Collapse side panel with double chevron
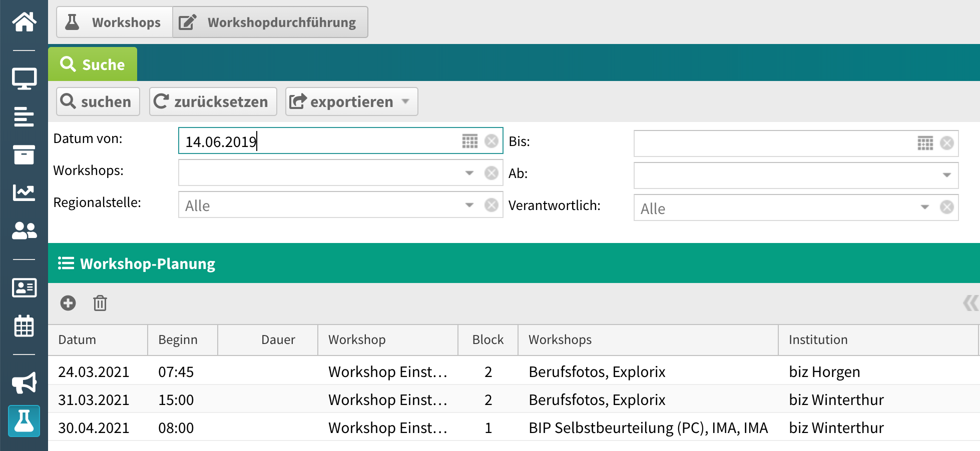The height and width of the screenshot is (451, 980). coord(970,303)
